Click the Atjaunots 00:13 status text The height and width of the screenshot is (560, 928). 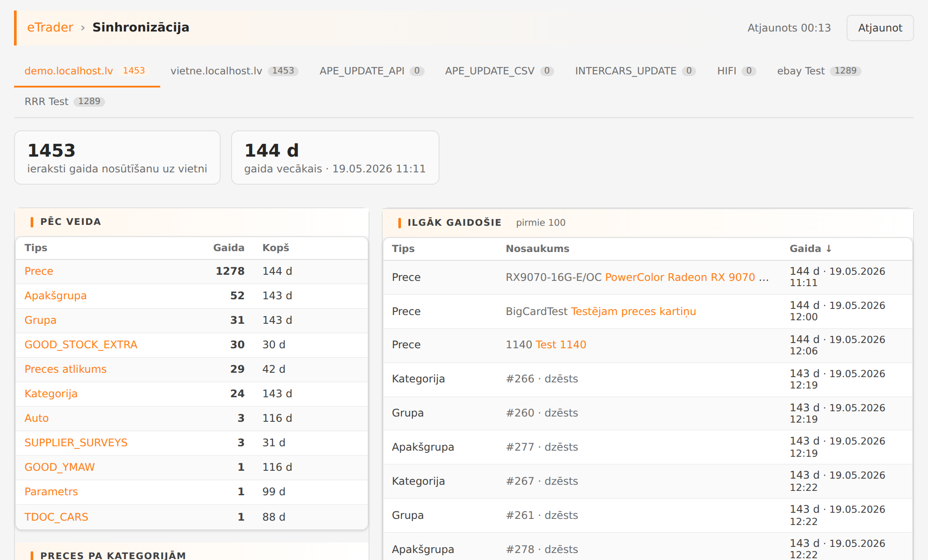[789, 28]
